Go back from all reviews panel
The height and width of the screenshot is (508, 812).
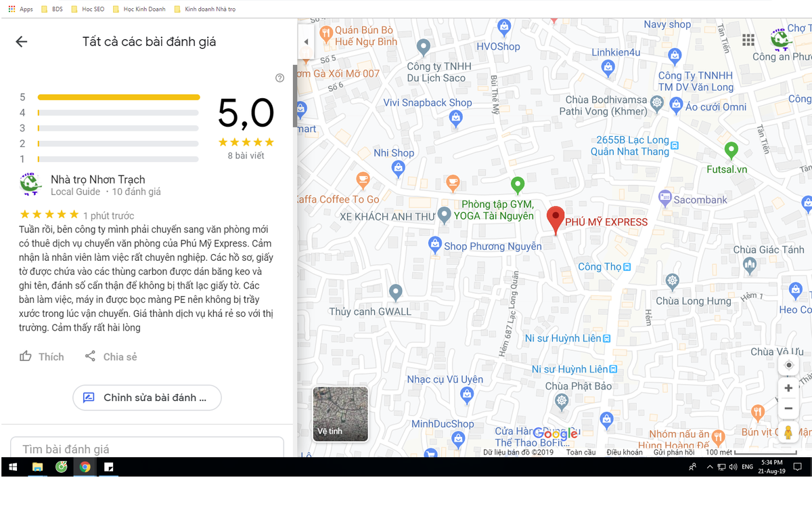click(x=22, y=42)
